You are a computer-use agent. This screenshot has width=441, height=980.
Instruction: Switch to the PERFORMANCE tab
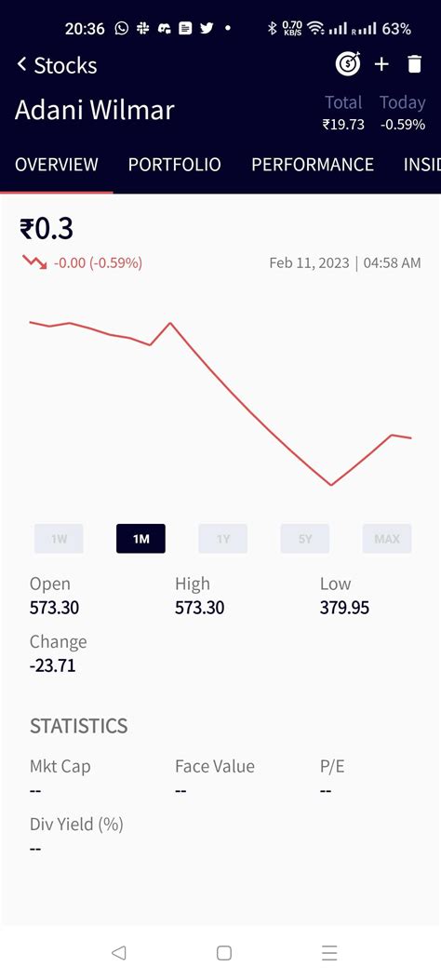(313, 165)
